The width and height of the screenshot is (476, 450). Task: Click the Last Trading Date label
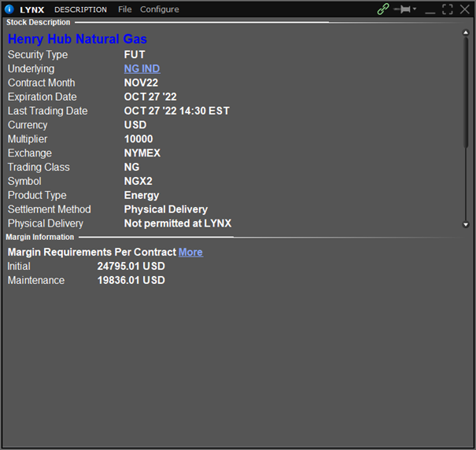coord(48,111)
